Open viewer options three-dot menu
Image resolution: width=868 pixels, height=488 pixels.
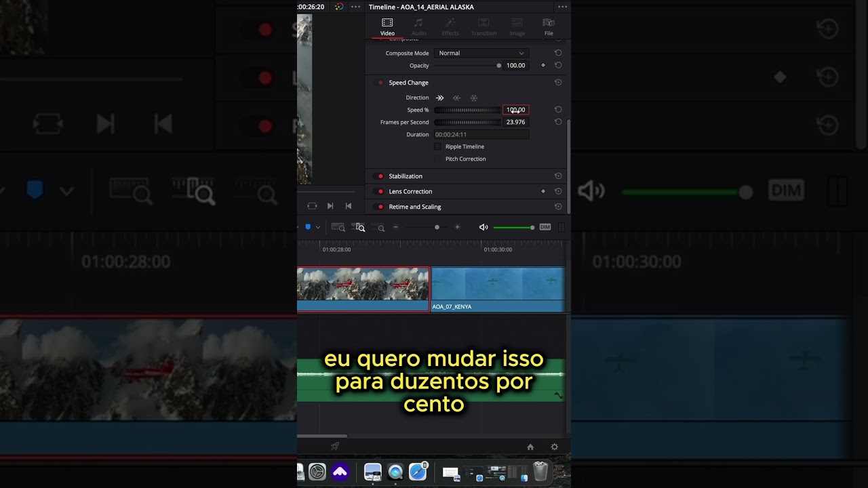click(356, 7)
